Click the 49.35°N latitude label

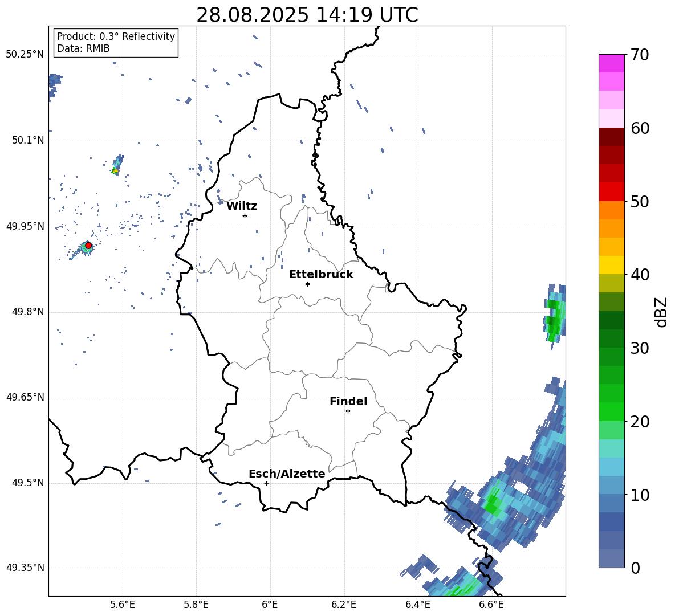25,568
